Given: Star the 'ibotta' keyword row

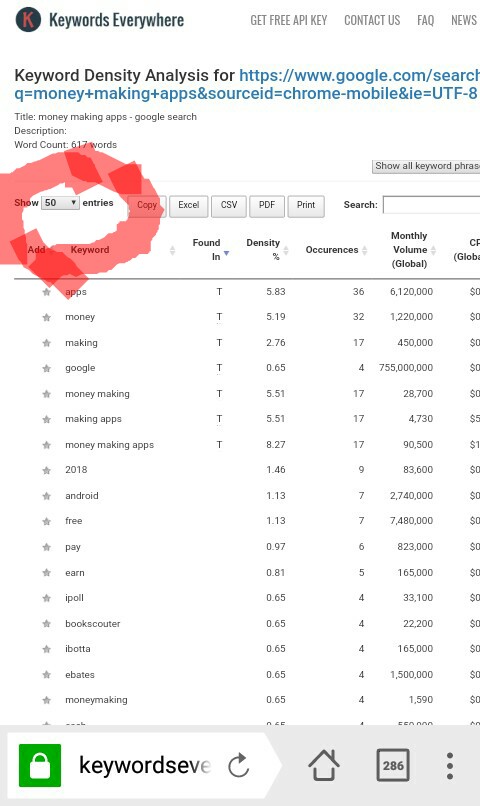Looking at the screenshot, I should pos(47,649).
